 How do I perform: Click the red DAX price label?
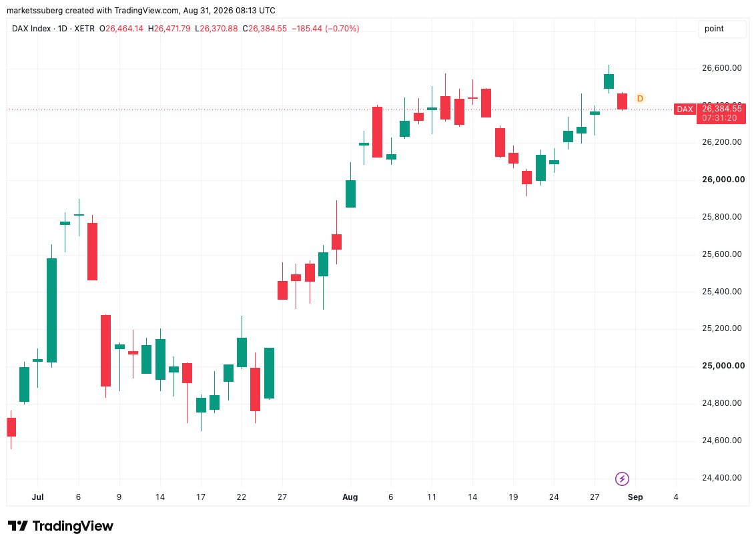(685, 109)
